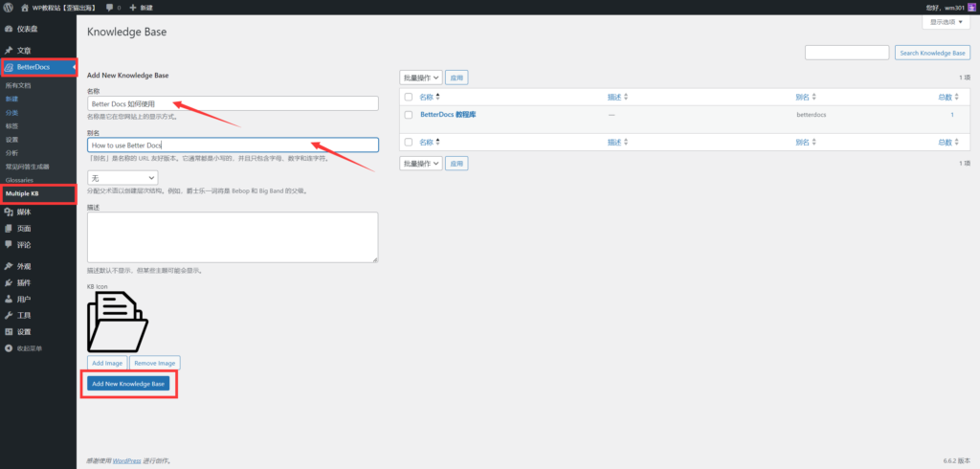The image size is (980, 469).
Task: Open 分类 in BetterDocs submenu
Action: pyautogui.click(x=11, y=113)
